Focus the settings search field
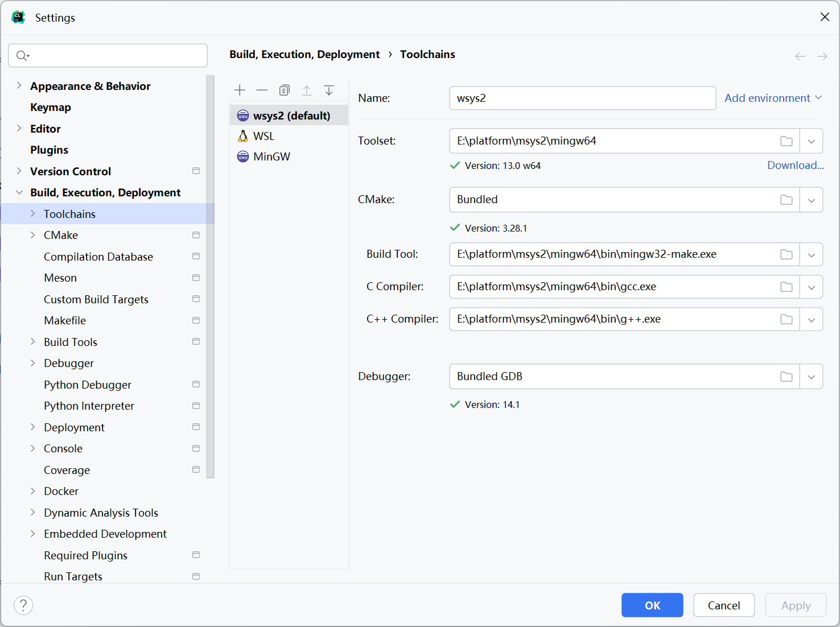The height and width of the screenshot is (627, 840). tap(108, 55)
